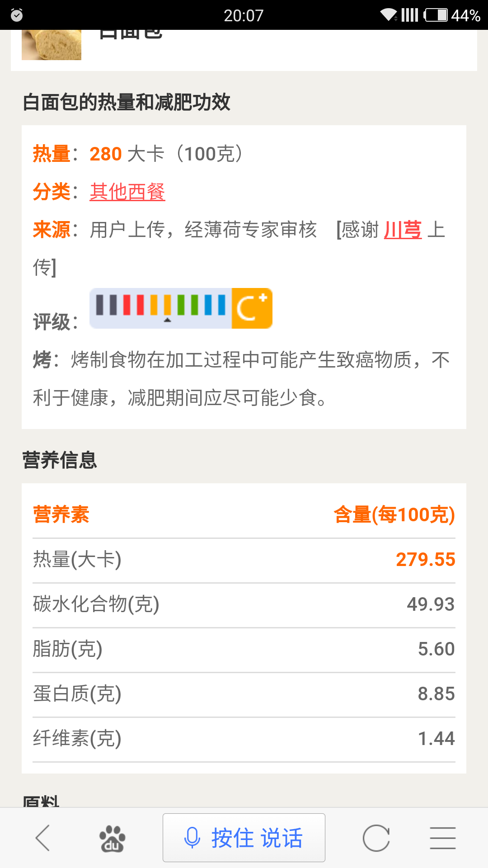Open the hamburger menu icon
Image resolution: width=488 pixels, height=868 pixels.
[x=442, y=838]
